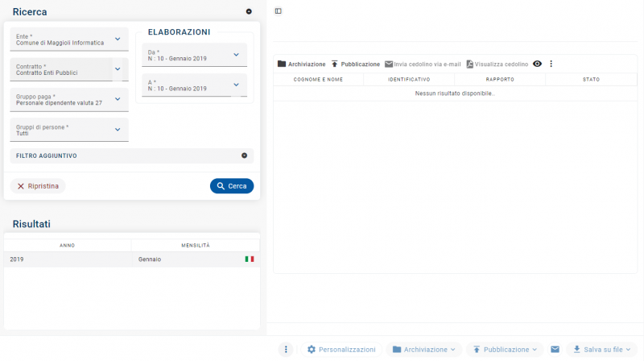The width and height of the screenshot is (644, 361).
Task: Open the bottom bar three-dot menu
Action: [x=286, y=350]
